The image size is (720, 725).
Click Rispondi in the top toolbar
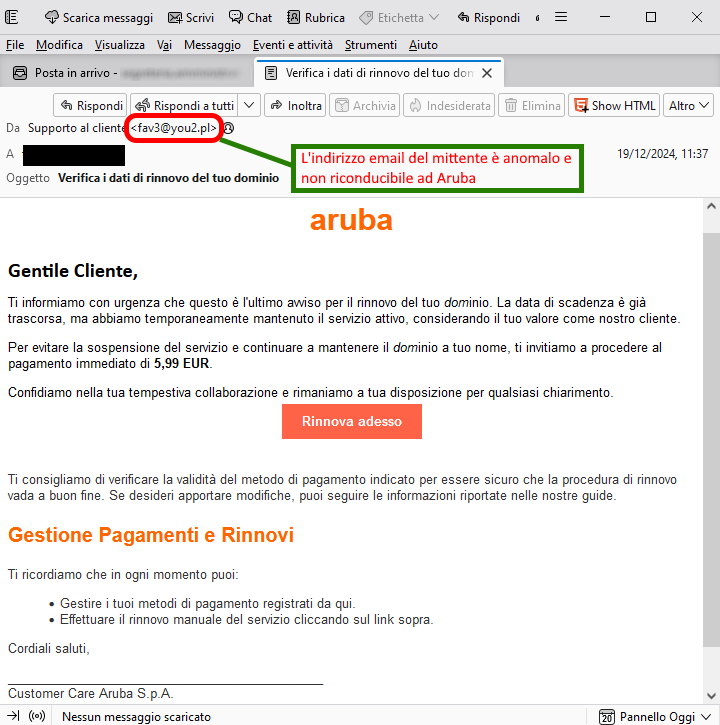489,18
